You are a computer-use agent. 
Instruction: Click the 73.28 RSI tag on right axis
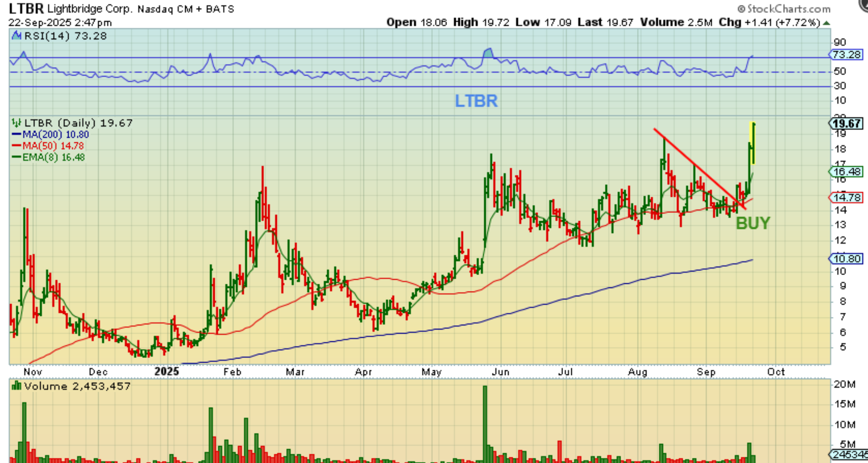tap(846, 55)
